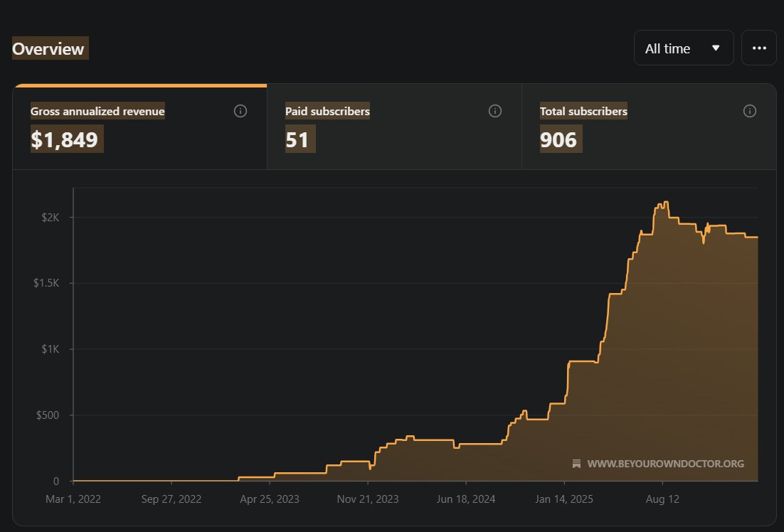Click the $2K y-axis label
Viewport: 784px width, 532px height.
(x=50, y=218)
